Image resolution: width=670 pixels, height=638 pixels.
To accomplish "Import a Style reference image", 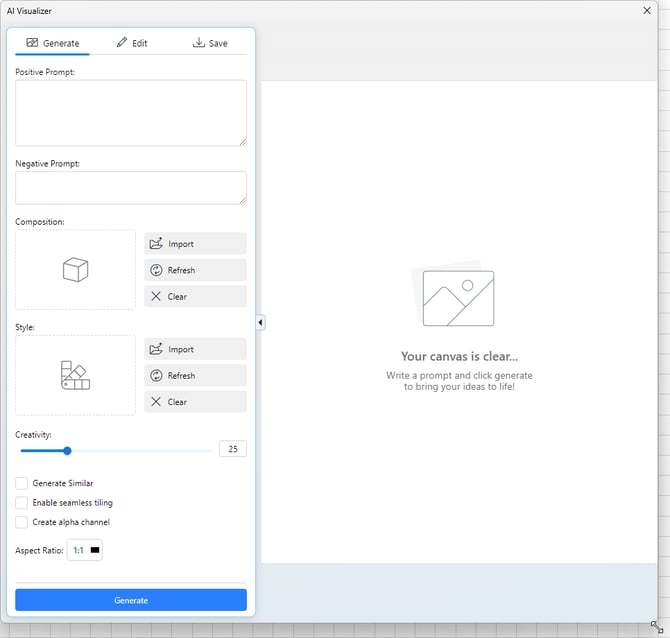I will [x=195, y=349].
